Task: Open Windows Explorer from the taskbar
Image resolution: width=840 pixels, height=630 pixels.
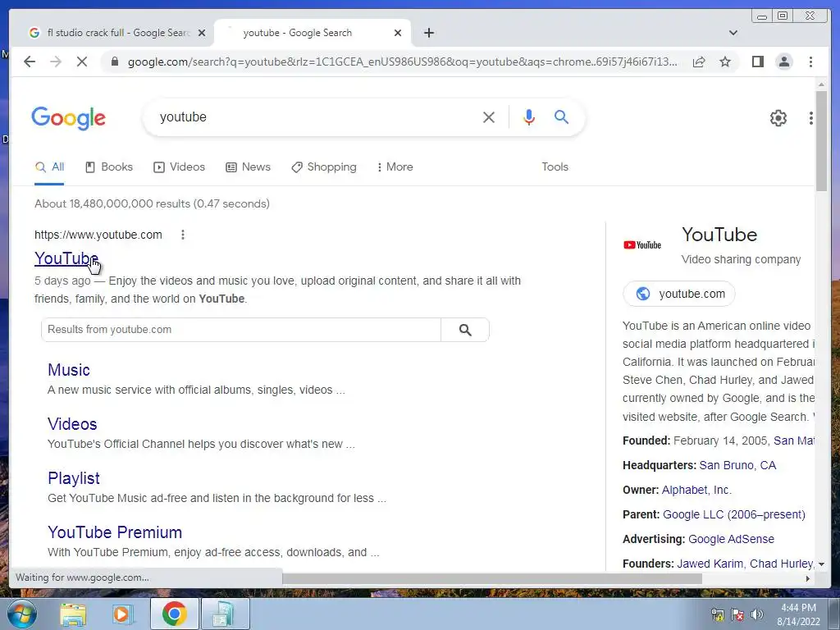Action: 73,614
